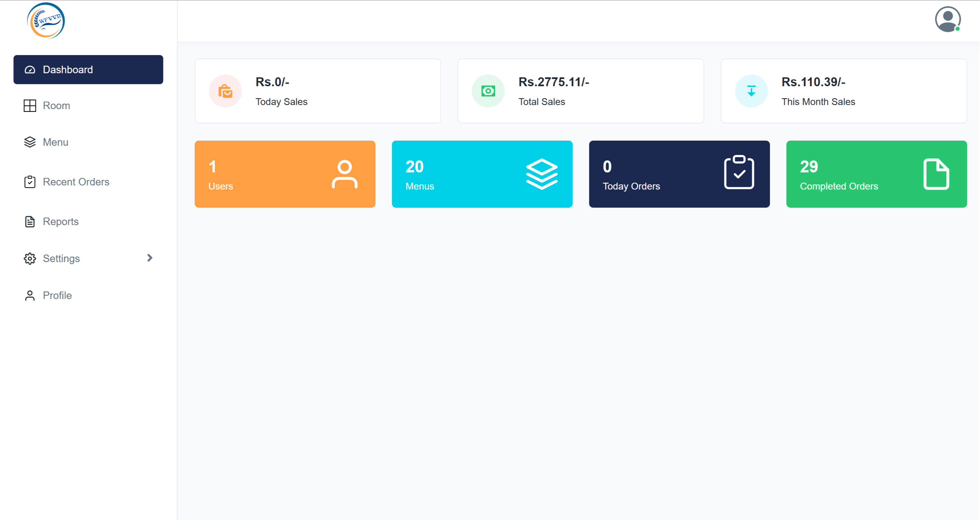
Task: Click the Menu layers icon in sidebar
Action: click(x=30, y=142)
